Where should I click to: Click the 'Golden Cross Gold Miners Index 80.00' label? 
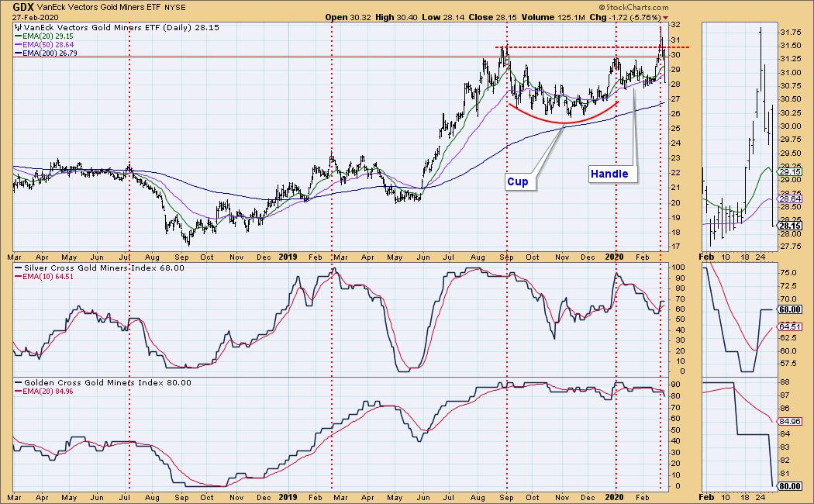click(108, 382)
